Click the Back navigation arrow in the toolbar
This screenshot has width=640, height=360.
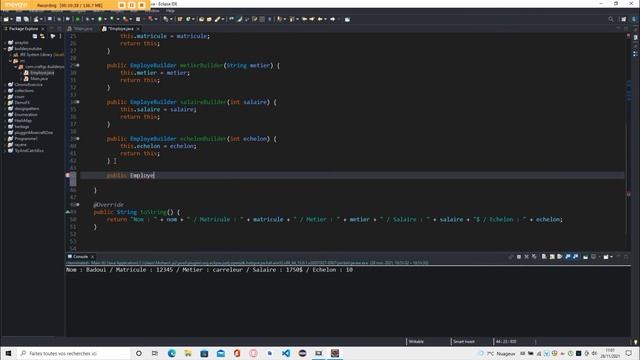pyautogui.click(x=320, y=19)
